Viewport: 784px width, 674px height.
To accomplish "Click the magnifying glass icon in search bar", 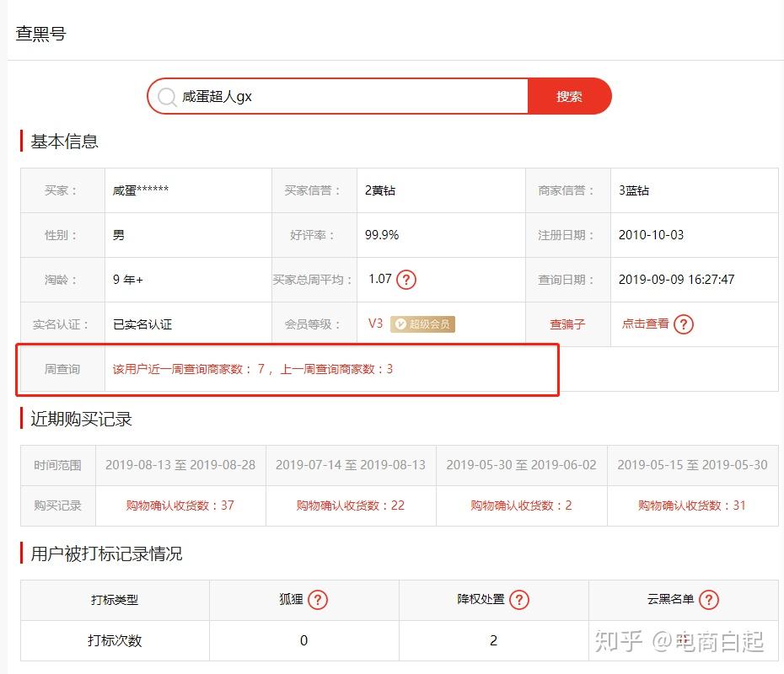I will (166, 96).
